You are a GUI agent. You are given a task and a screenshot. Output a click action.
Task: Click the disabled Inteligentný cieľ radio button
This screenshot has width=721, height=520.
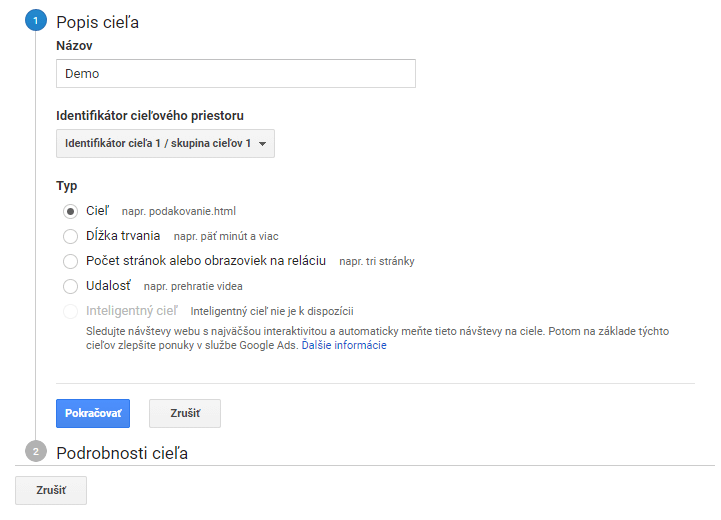pos(70,311)
